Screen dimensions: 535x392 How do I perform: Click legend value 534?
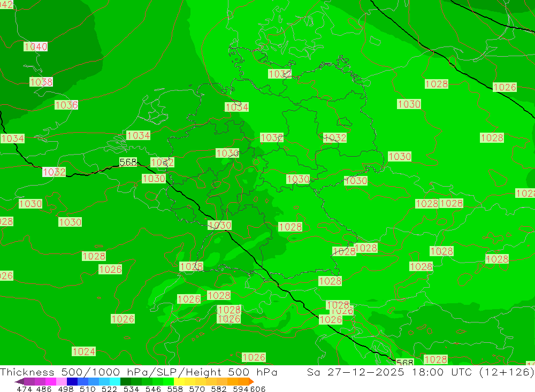point(132,389)
